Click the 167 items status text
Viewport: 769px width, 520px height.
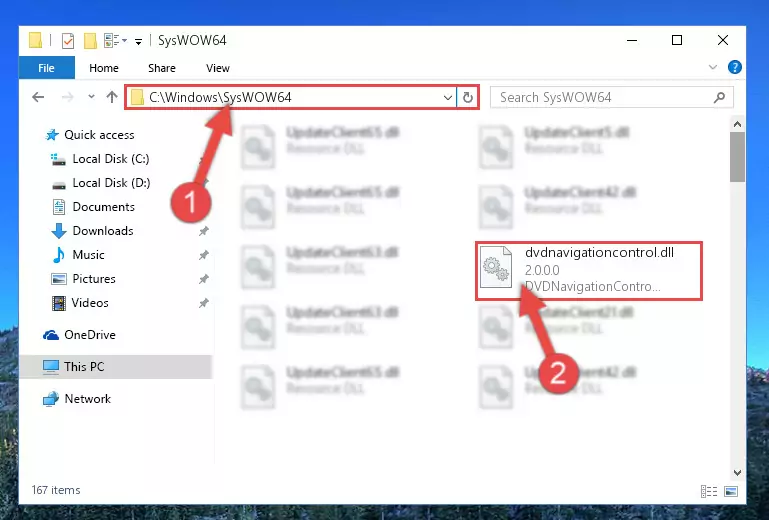point(56,490)
